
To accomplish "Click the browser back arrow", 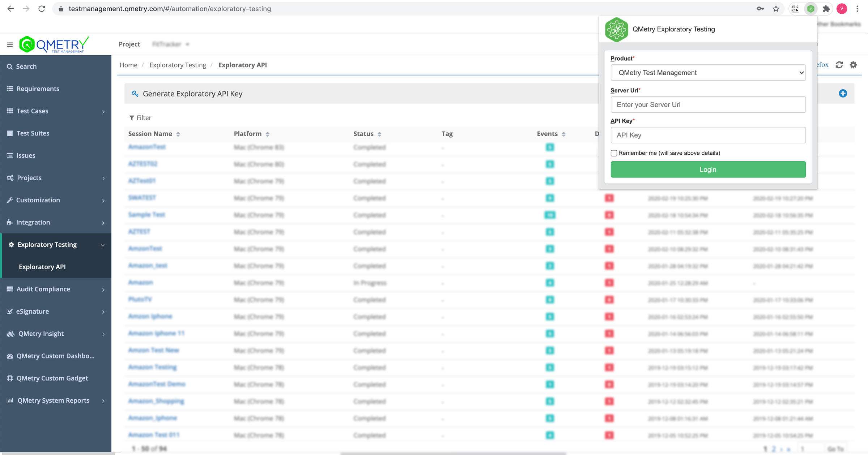I will 10,9.
